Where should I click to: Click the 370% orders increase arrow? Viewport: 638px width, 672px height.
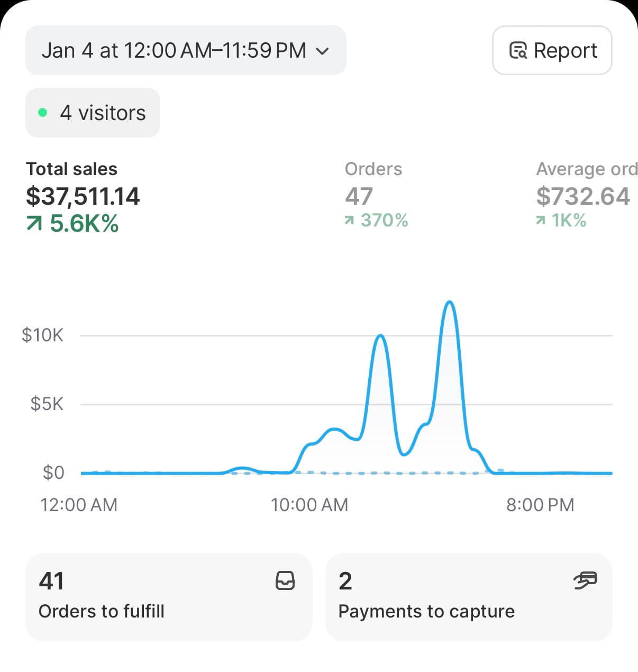[349, 221]
